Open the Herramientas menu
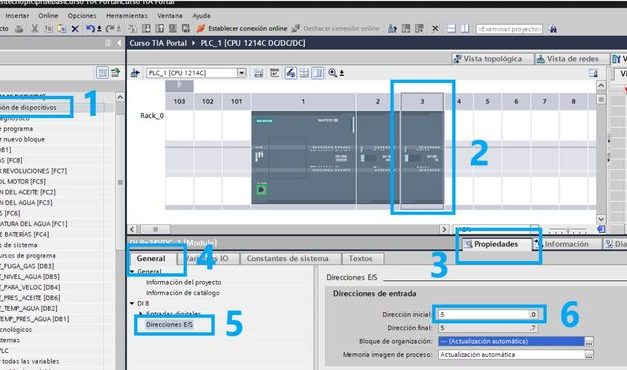Screen dimensions: 627x370 (127, 16)
